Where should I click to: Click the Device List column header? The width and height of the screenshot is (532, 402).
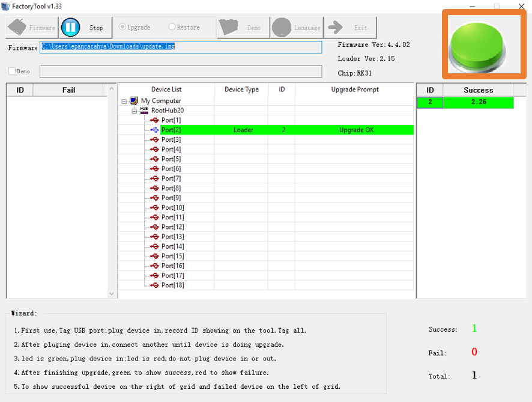(x=166, y=90)
